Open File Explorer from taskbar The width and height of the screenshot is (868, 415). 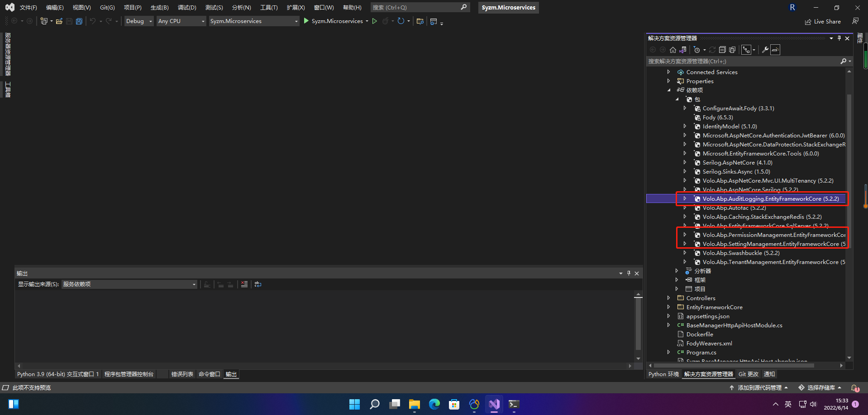[x=415, y=404]
